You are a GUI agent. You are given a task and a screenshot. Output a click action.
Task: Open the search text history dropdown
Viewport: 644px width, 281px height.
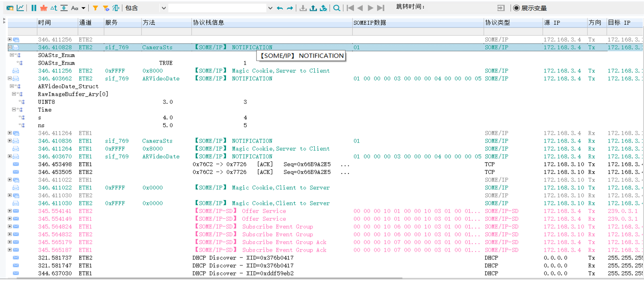click(x=270, y=8)
